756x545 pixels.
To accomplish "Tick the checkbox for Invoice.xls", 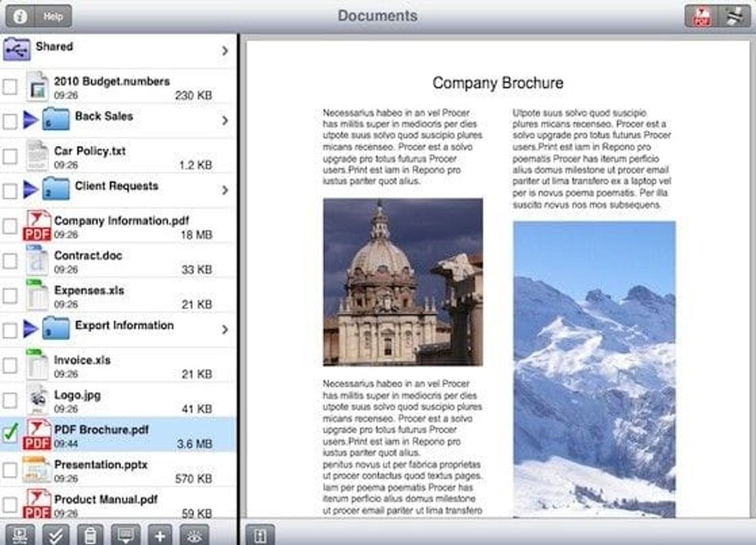I will point(9,365).
